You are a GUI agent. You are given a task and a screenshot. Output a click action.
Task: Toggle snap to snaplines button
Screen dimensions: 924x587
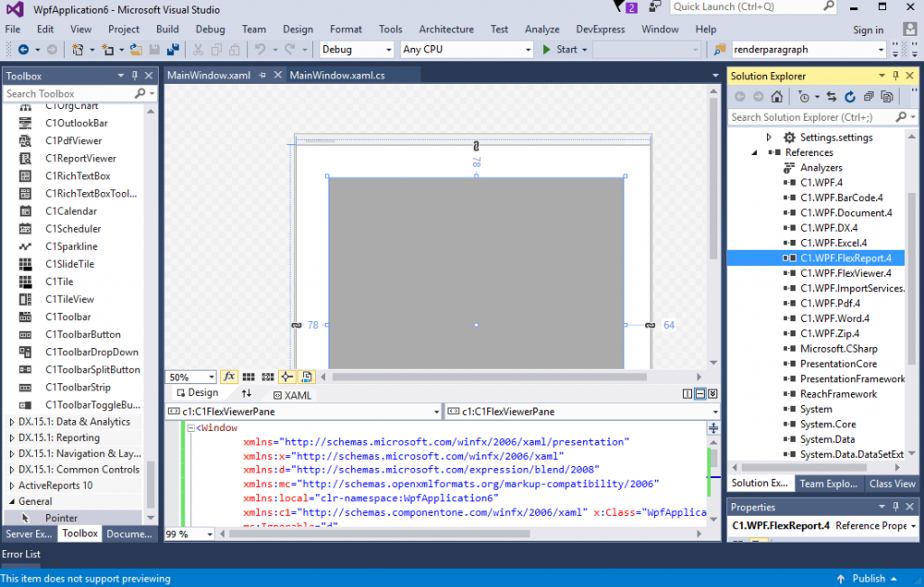pyautogui.click(x=287, y=377)
